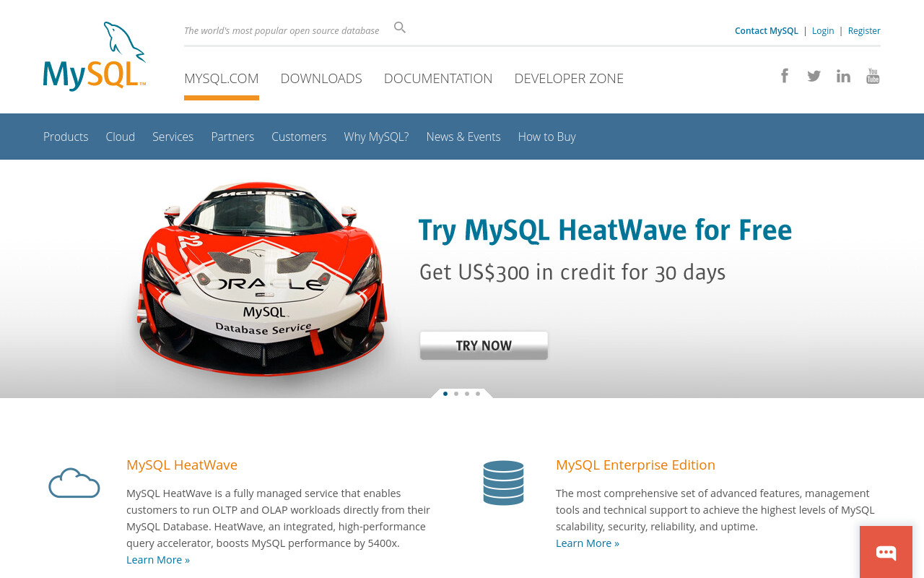The width and height of the screenshot is (924, 578).
Task: Open MySQL Twitter page icon
Action: click(814, 76)
